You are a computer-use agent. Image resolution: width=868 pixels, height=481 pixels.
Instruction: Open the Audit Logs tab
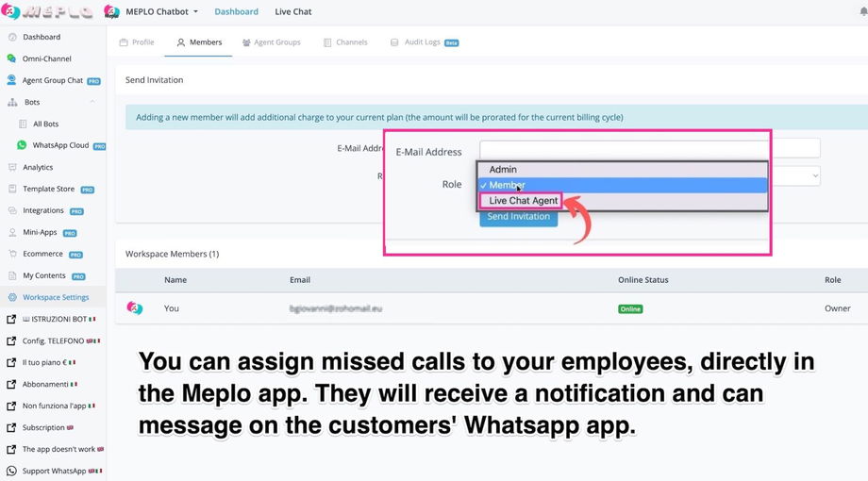coord(425,42)
